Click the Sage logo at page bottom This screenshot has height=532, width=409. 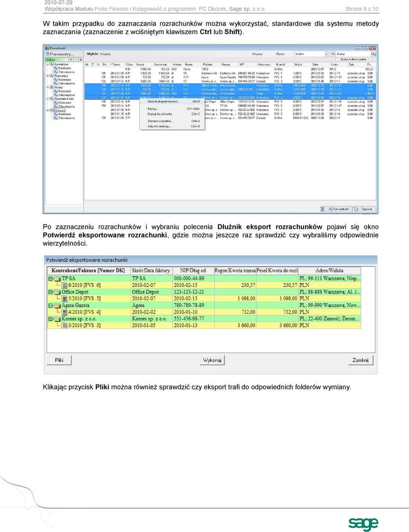click(x=363, y=523)
